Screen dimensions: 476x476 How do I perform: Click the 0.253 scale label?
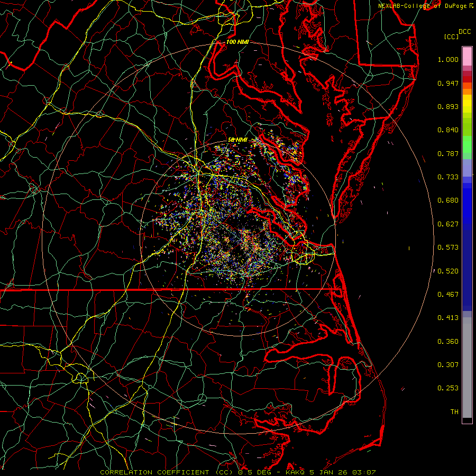click(448, 388)
